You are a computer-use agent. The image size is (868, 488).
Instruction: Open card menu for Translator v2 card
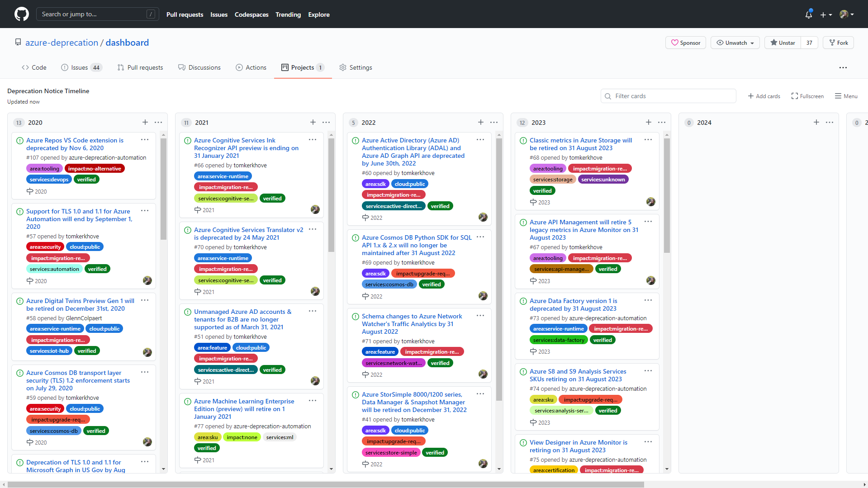[313, 229]
